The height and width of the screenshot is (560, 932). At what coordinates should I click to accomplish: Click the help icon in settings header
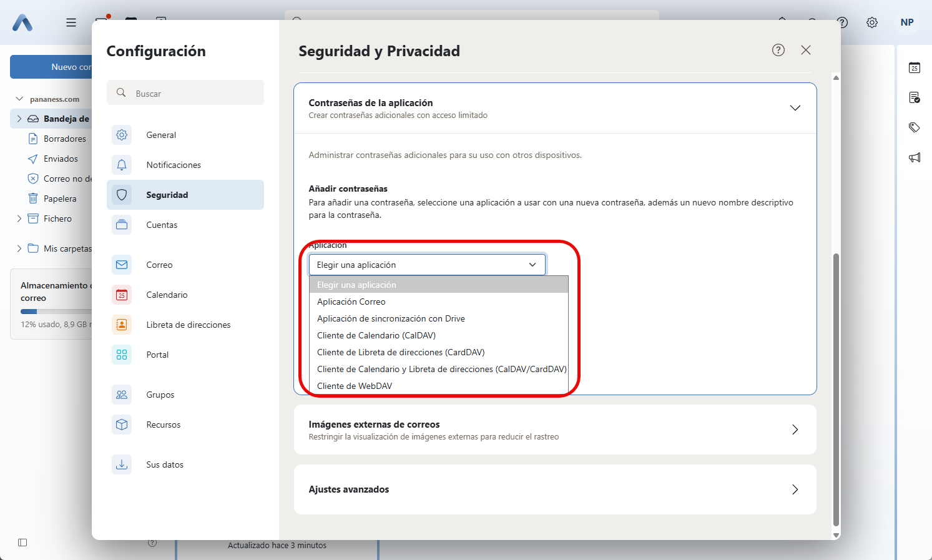[x=778, y=50]
